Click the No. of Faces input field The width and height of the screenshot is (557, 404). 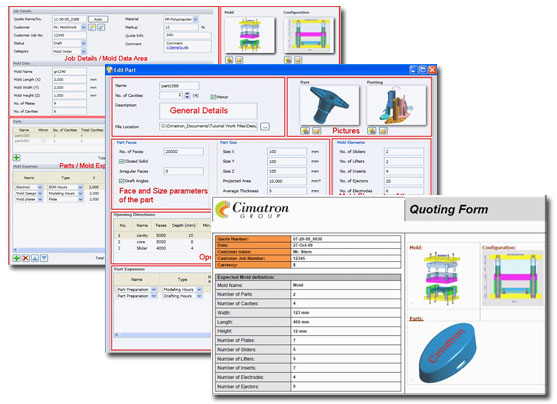point(184,152)
